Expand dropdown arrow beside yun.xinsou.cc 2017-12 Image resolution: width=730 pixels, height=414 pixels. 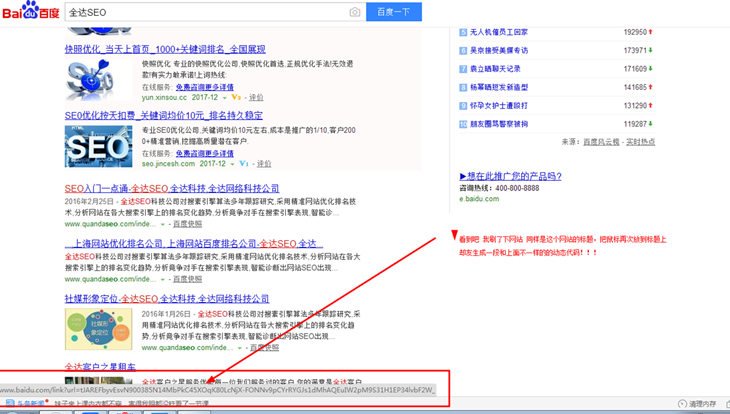(x=224, y=98)
